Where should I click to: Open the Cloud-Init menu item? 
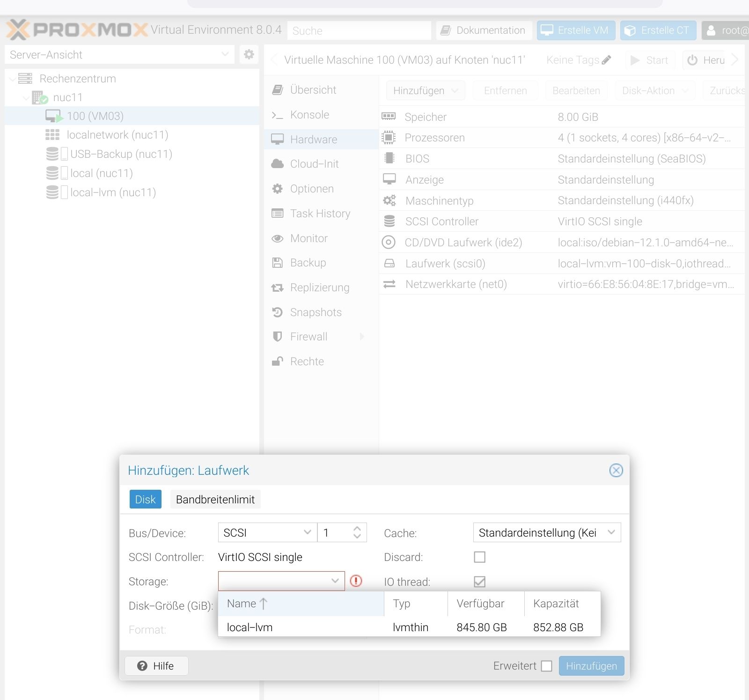point(321,164)
